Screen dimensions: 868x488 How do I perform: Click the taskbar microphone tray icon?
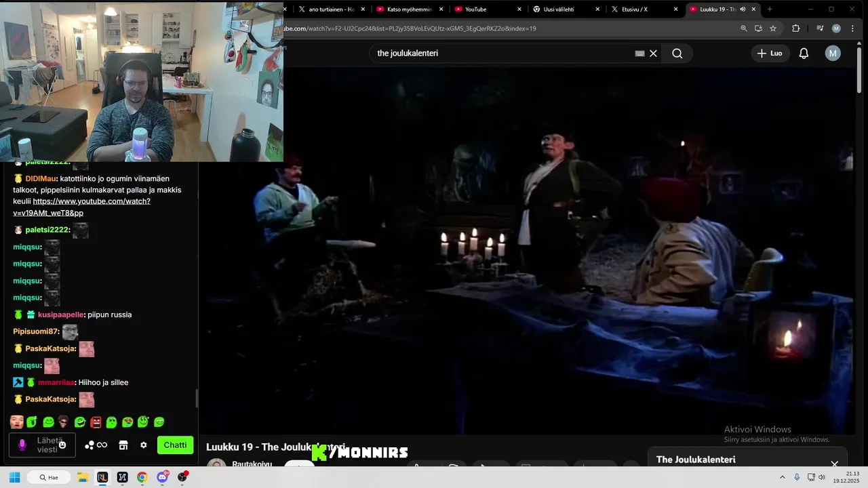click(x=797, y=477)
